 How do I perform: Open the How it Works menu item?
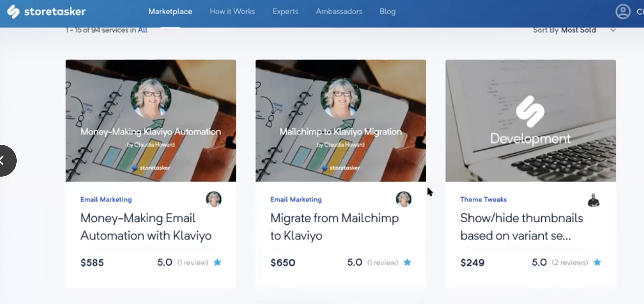point(232,12)
